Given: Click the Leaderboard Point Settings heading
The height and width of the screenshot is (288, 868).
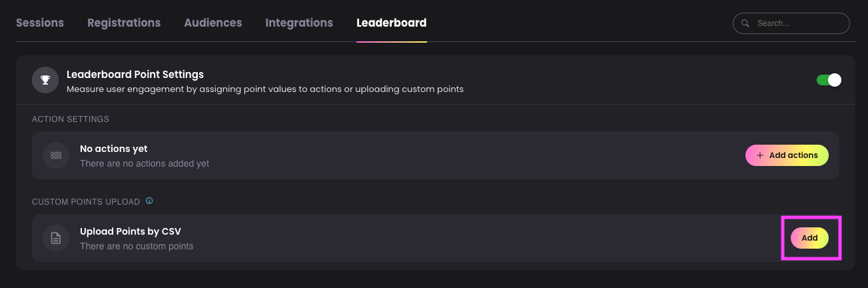Looking at the screenshot, I should click(135, 74).
